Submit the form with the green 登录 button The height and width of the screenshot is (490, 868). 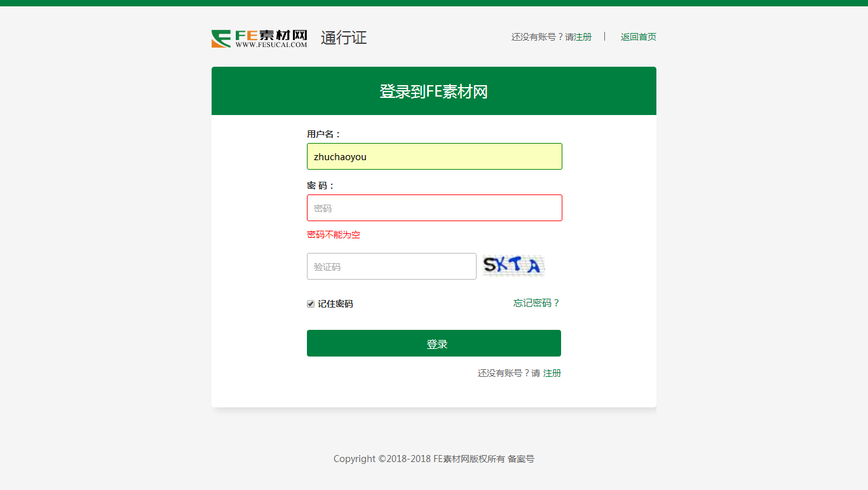tap(434, 343)
